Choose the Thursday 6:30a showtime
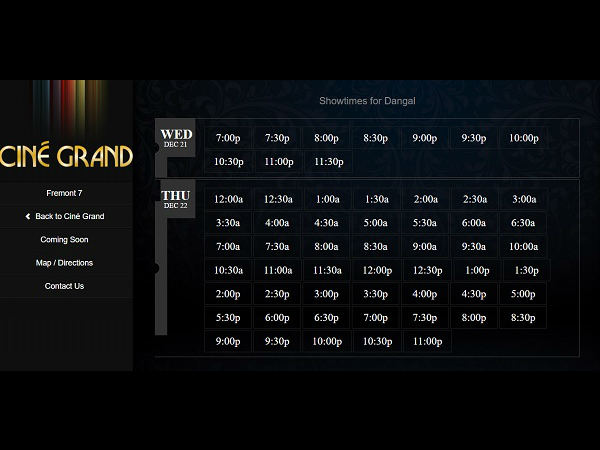 (x=523, y=223)
